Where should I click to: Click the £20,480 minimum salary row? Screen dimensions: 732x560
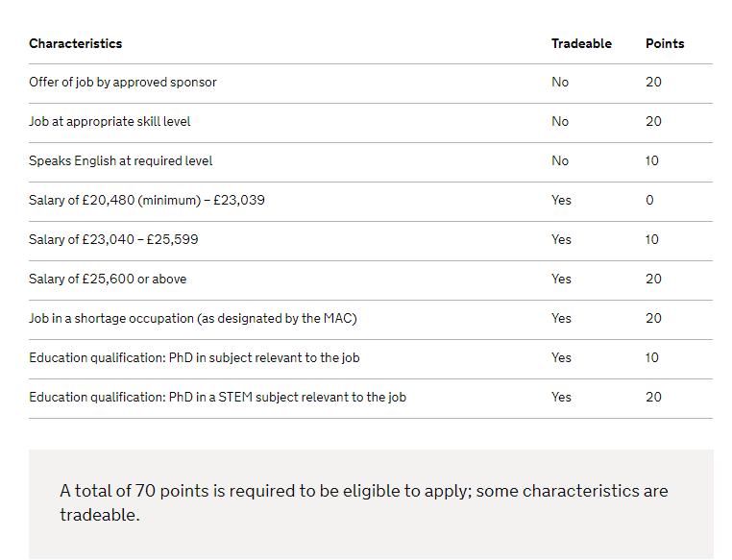(147, 201)
